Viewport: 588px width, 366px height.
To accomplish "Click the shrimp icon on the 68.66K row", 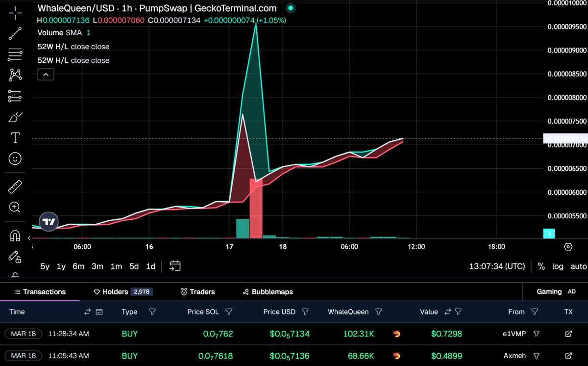I will [396, 356].
